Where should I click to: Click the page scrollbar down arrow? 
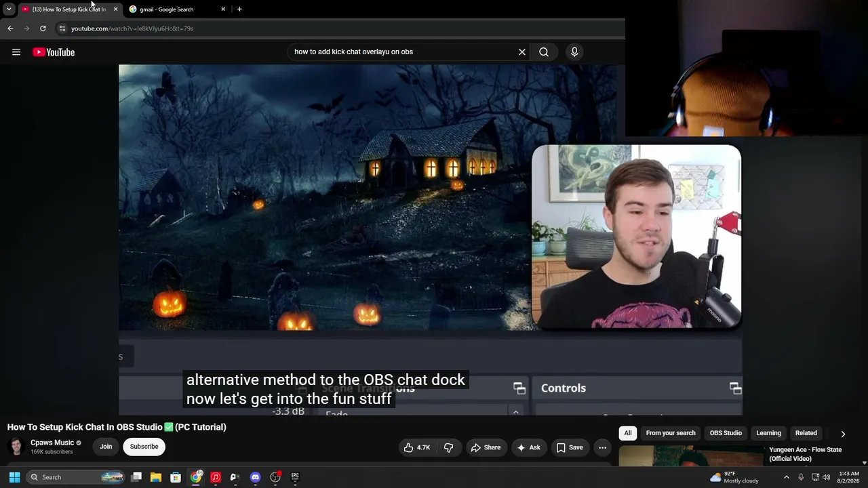(x=864, y=463)
